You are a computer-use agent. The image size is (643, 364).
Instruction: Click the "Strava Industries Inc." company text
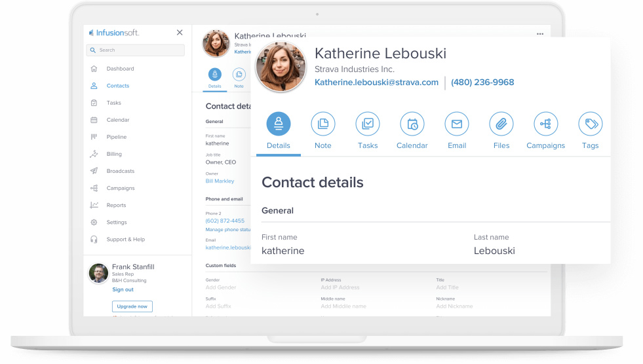click(355, 69)
